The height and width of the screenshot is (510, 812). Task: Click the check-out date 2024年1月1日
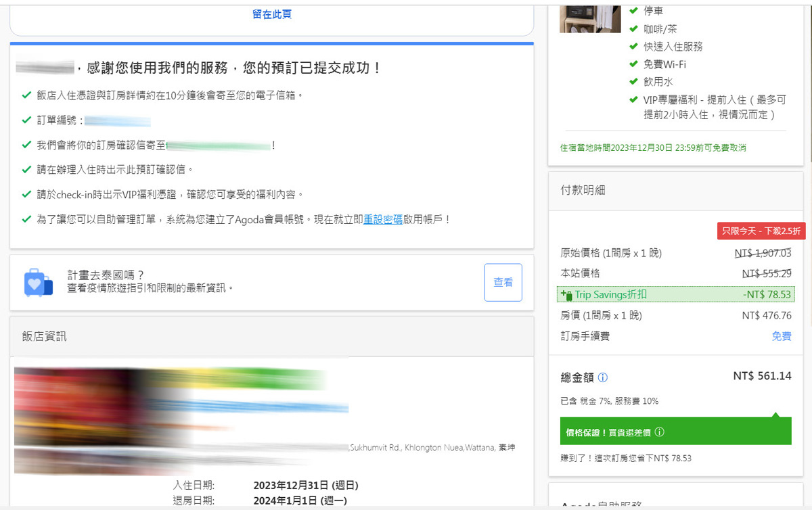300,501
